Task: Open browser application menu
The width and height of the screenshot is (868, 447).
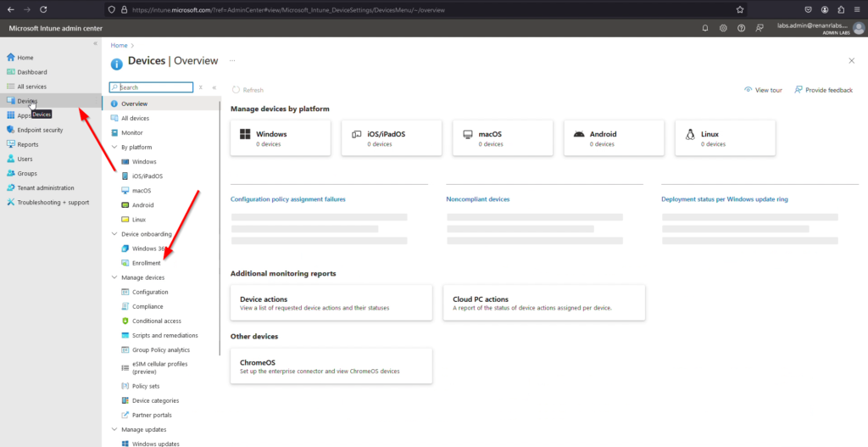Action: 857,9
